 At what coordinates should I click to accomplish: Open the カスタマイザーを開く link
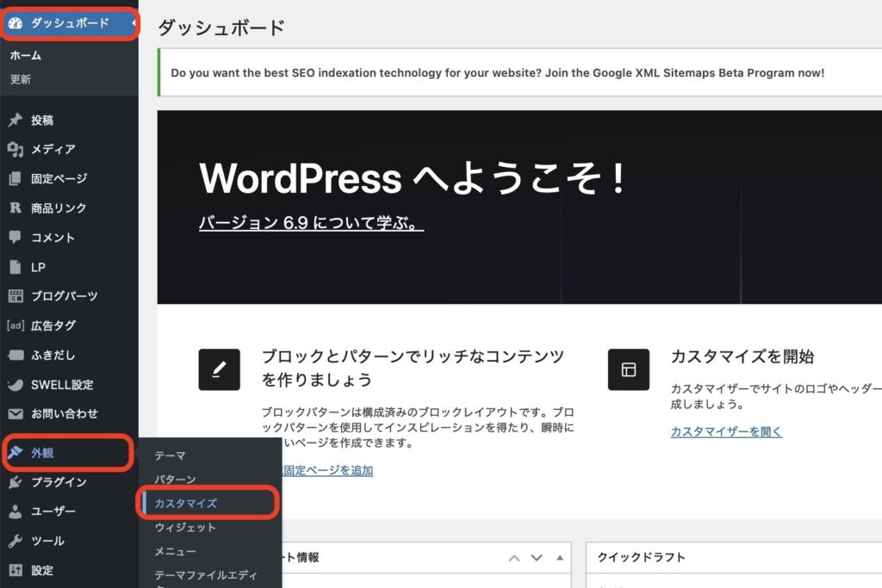pos(726,432)
